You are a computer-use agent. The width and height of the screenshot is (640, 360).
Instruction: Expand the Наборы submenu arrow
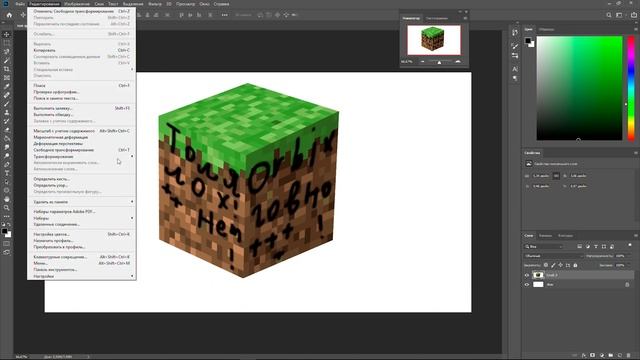click(x=132, y=218)
